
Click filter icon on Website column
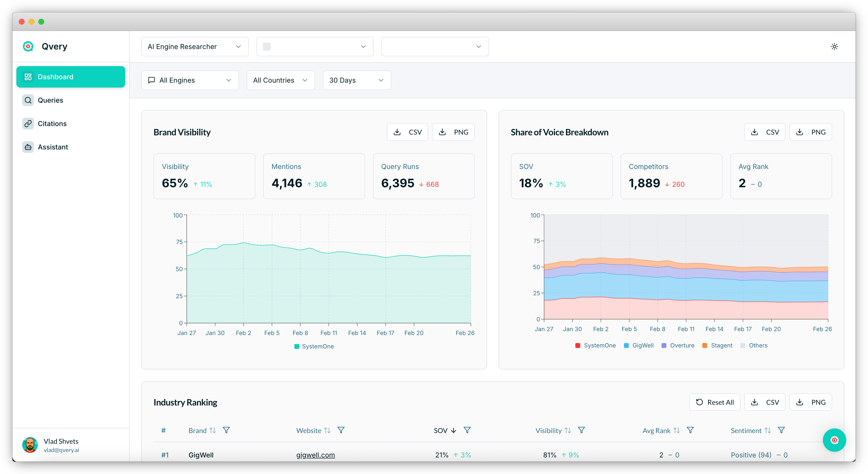[341, 430]
